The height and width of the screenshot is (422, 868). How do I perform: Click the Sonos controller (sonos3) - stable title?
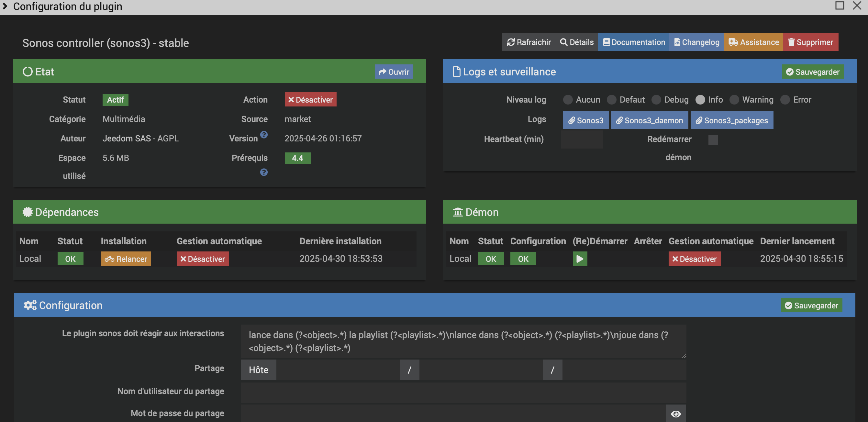[106, 43]
